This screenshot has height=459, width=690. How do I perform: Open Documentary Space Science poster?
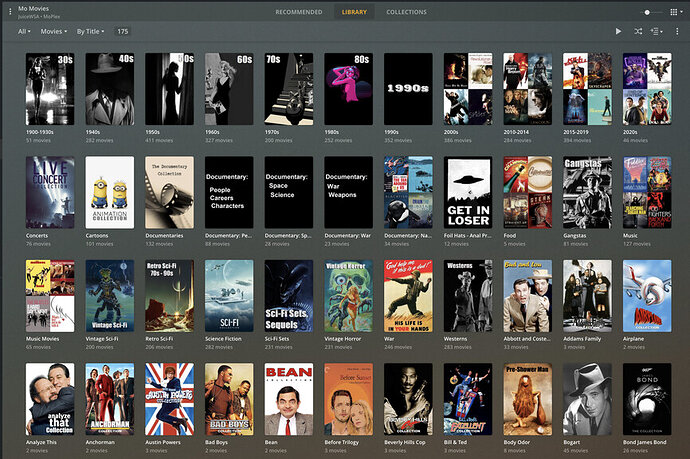point(289,192)
